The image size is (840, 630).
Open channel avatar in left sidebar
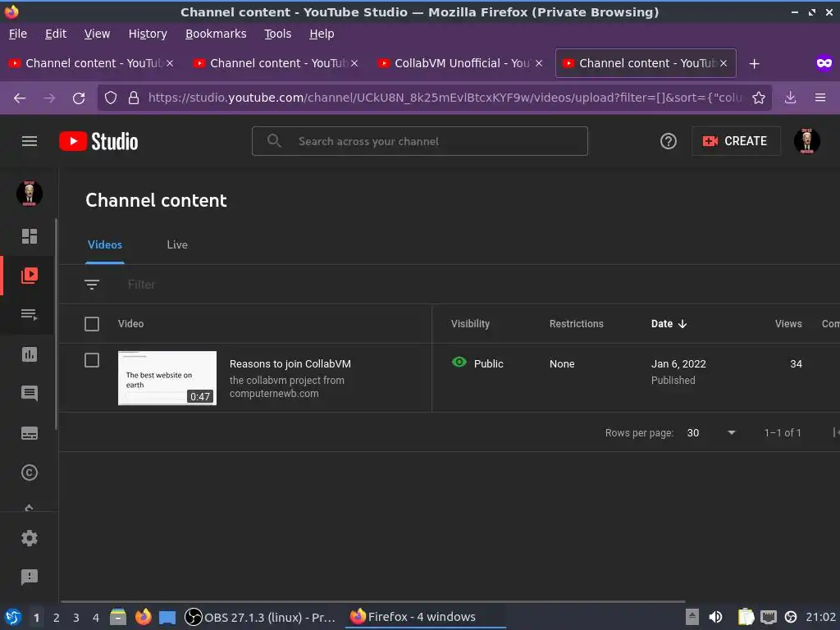(30, 194)
